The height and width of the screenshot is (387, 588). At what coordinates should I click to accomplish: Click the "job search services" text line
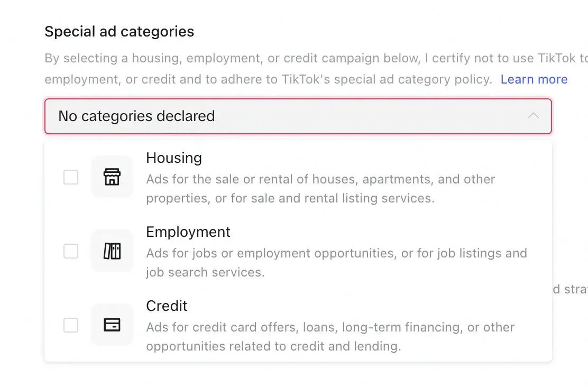coord(206,272)
